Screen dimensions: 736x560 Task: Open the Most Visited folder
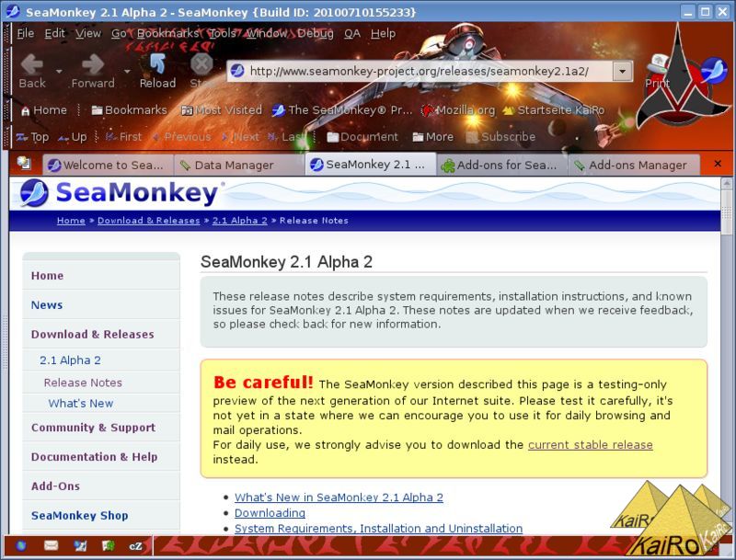click(x=222, y=110)
